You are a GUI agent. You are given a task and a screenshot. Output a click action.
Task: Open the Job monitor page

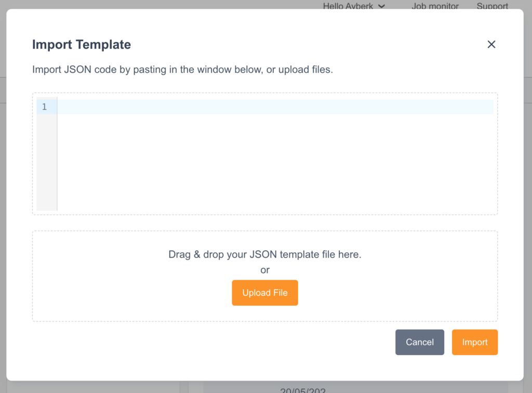[435, 6]
